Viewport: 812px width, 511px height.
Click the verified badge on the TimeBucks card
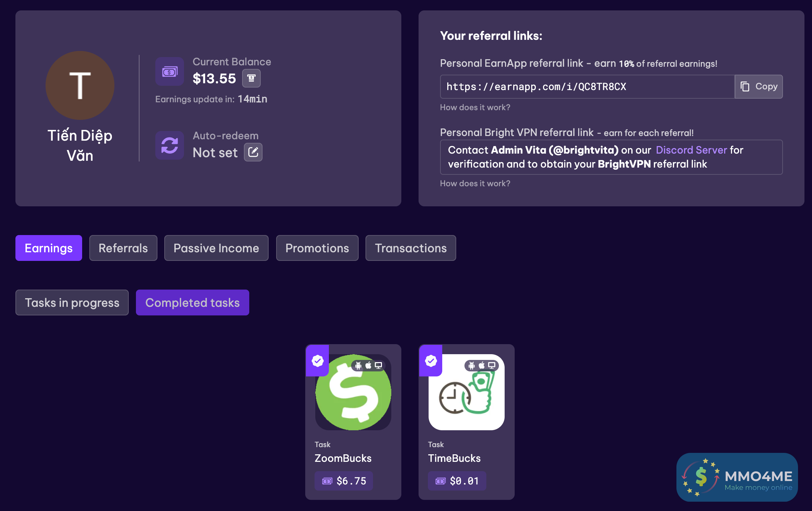click(x=431, y=361)
